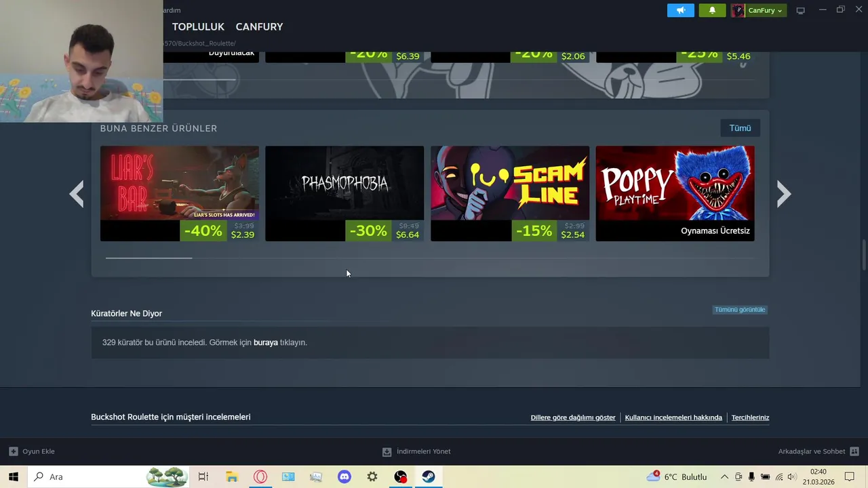Open CanFury account dropdown
The image size is (868, 488).
[x=766, y=10]
